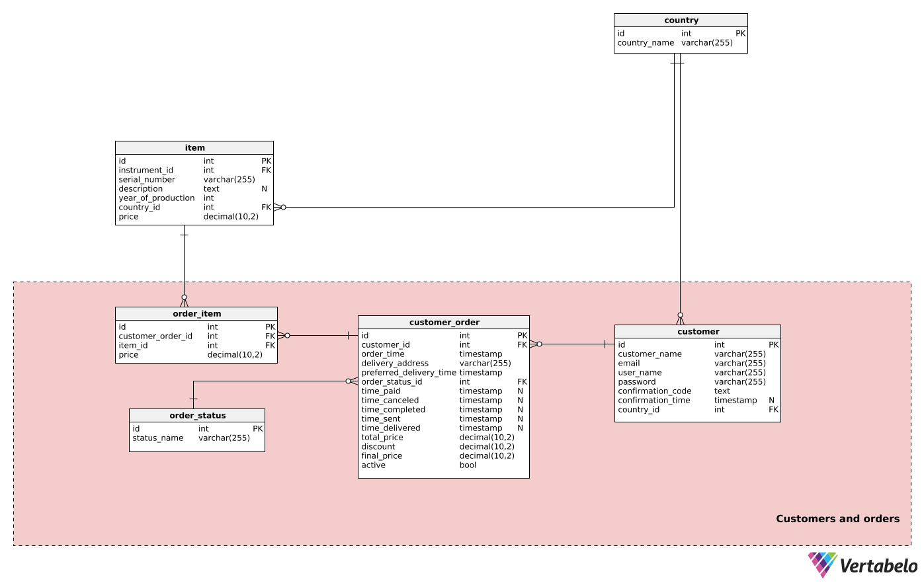Select the order_status table header
The height and width of the screenshot is (585, 924).
coord(197,416)
